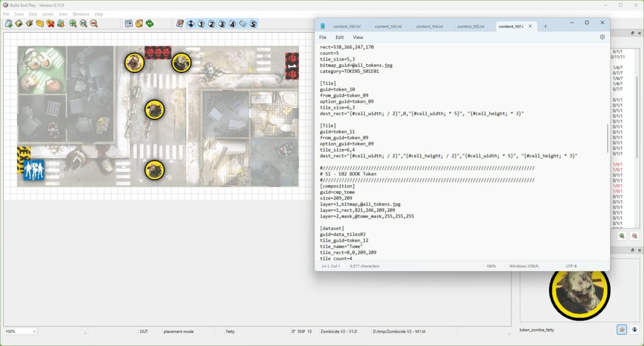Toggle the S layer button in toolbar

[253, 24]
